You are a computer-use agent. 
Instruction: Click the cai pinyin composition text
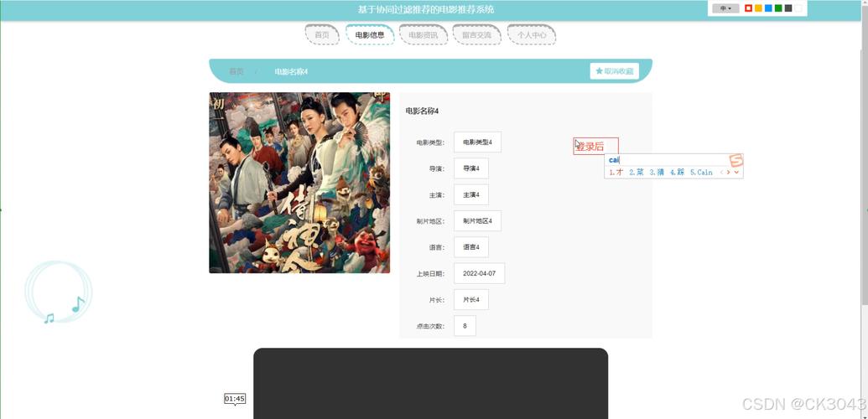[x=614, y=160]
